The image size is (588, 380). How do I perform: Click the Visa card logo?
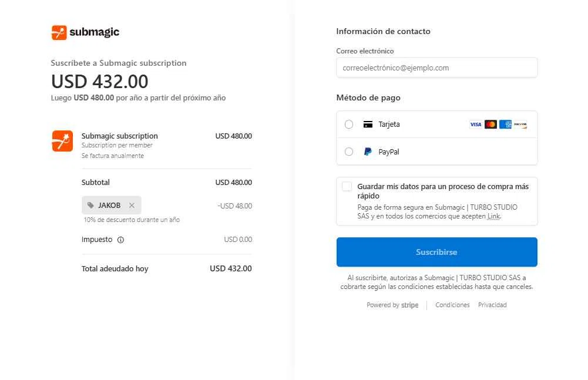point(475,125)
